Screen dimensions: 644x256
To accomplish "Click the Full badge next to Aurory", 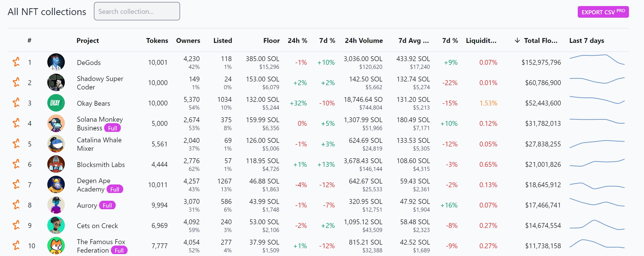I will click(107, 205).
